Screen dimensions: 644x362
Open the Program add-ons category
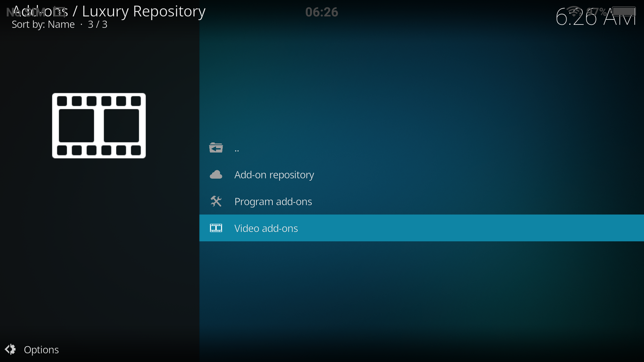273,201
